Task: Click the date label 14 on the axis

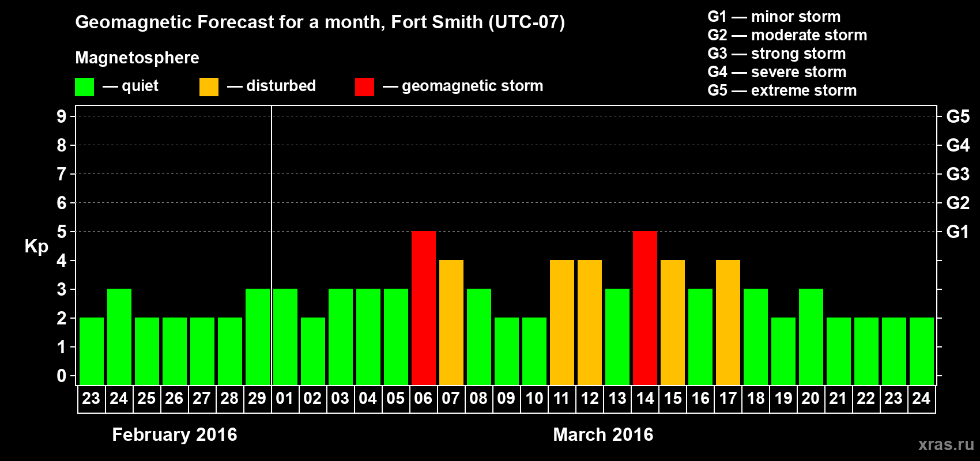Action: coord(645,398)
